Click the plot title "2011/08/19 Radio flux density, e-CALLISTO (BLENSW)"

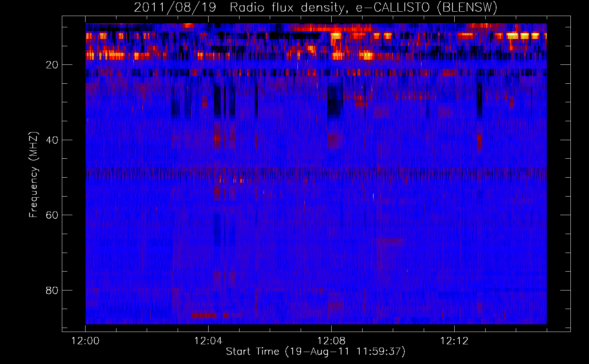pyautogui.click(x=316, y=7)
